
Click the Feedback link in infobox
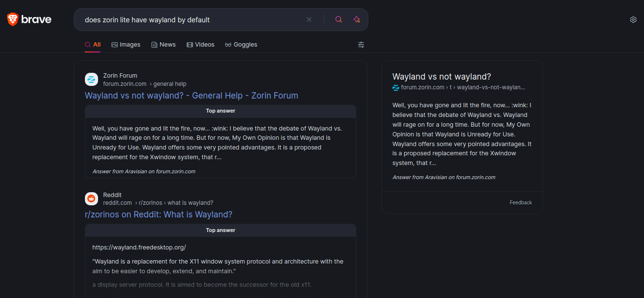coord(521,202)
